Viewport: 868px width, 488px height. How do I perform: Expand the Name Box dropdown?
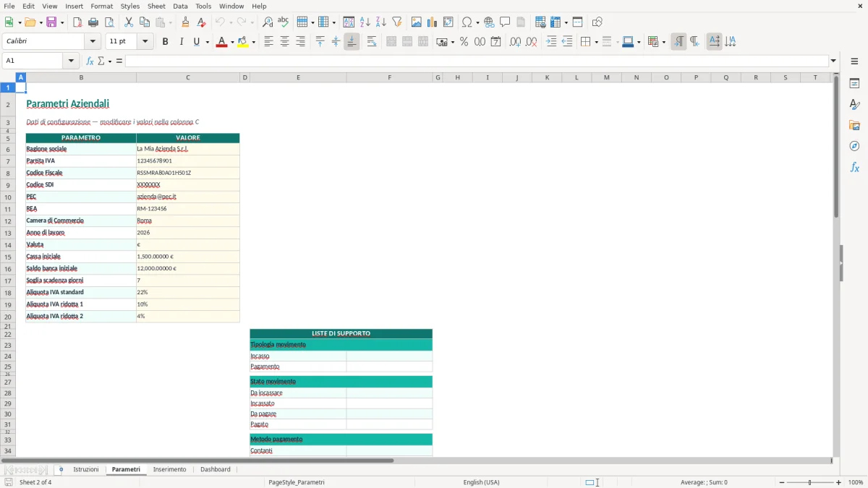(71, 61)
